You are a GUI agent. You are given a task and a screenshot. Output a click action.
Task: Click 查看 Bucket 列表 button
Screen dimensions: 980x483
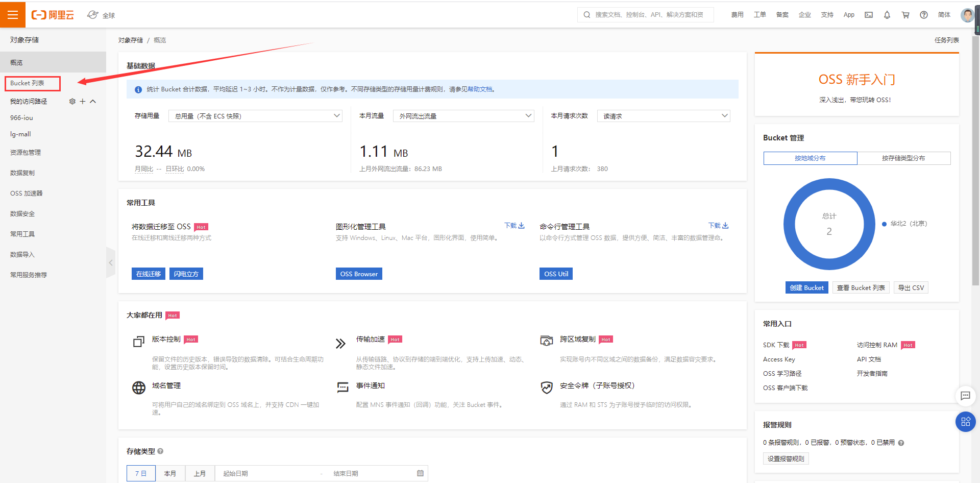coord(861,287)
